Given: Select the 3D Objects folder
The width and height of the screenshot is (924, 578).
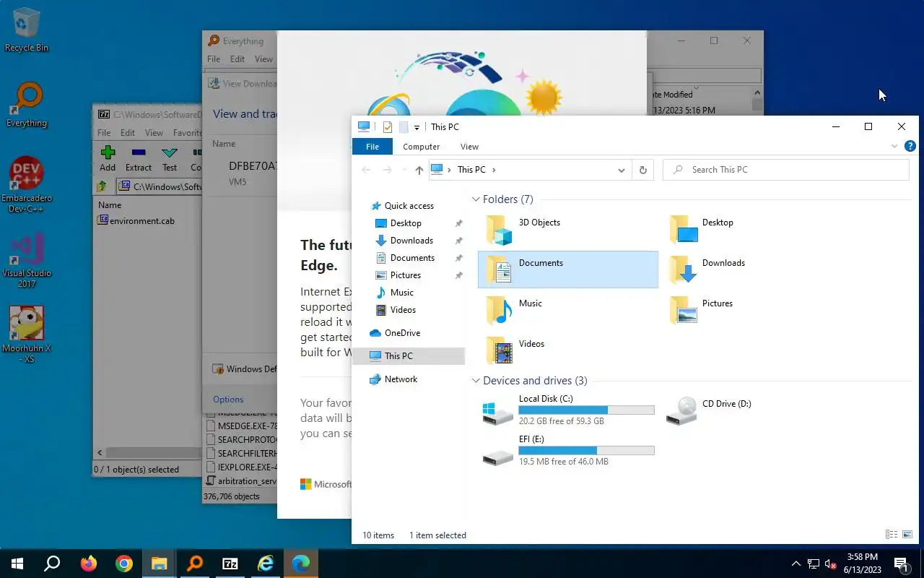Looking at the screenshot, I should pos(568,229).
